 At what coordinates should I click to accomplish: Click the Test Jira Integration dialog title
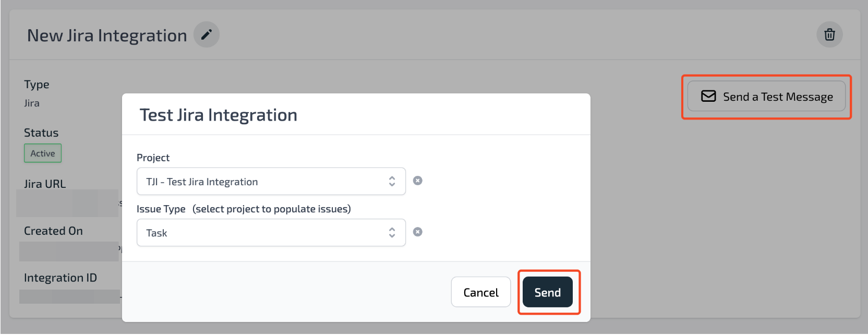218,115
